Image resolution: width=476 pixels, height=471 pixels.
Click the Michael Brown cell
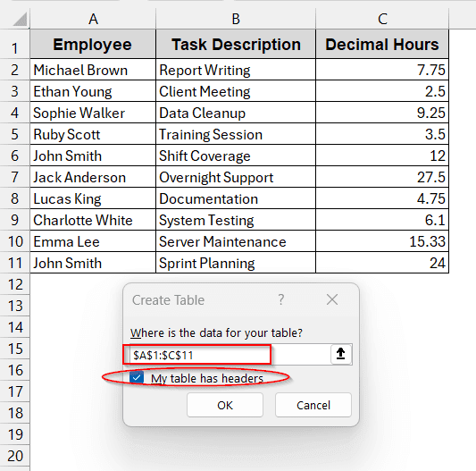[x=93, y=70]
